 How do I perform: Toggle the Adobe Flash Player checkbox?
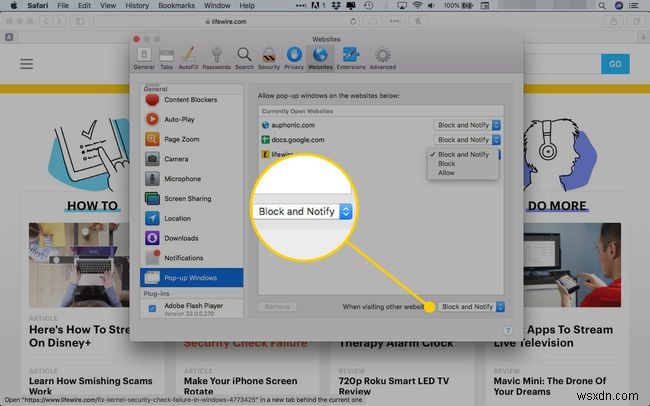click(x=152, y=308)
